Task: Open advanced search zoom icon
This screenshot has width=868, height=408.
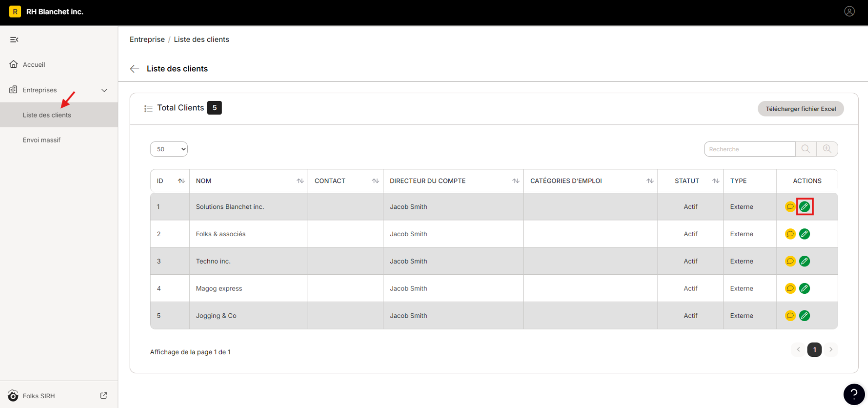Action: point(827,149)
